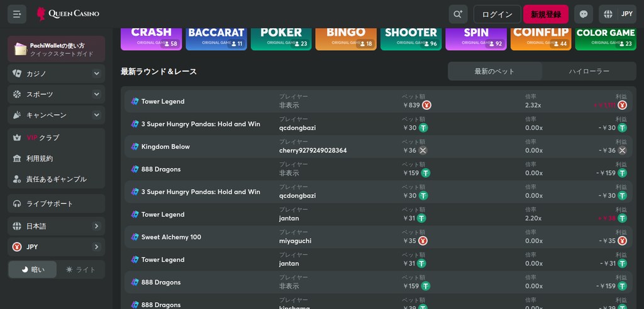Open the BACCARAT original game tile
This screenshot has height=309, width=644.
coord(216,39)
